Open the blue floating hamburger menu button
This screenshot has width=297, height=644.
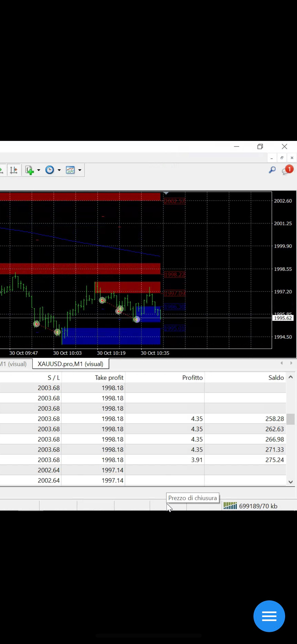pyautogui.click(x=269, y=616)
